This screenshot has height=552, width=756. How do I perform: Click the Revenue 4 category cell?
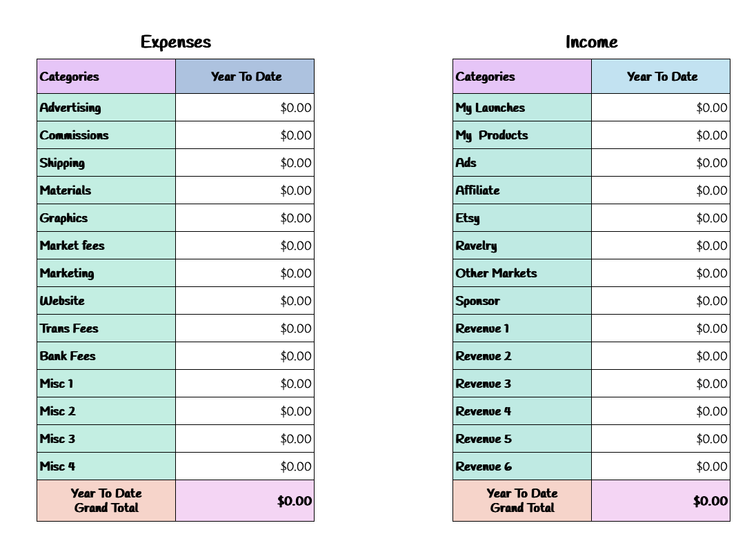click(521, 411)
